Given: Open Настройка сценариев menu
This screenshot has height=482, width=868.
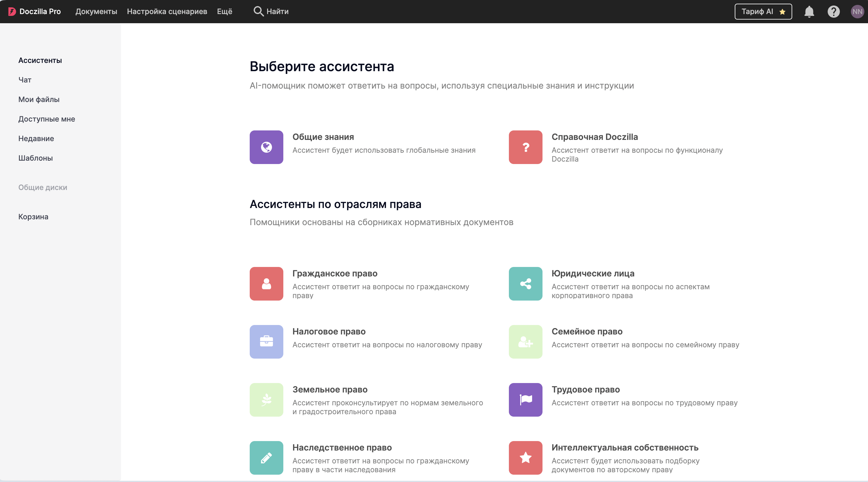Looking at the screenshot, I should [x=167, y=11].
